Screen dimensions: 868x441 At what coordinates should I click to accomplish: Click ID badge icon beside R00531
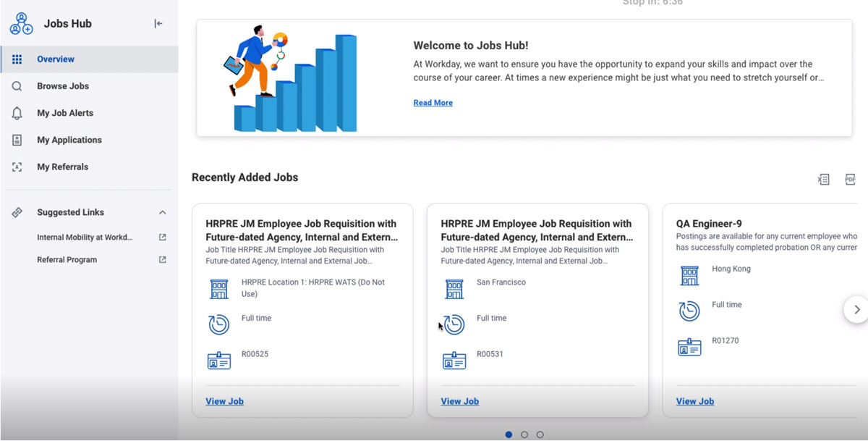(x=454, y=360)
